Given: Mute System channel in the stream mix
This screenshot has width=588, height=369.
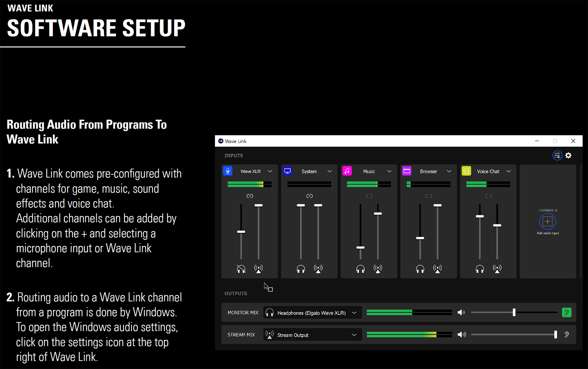Looking at the screenshot, I should pos(318,269).
